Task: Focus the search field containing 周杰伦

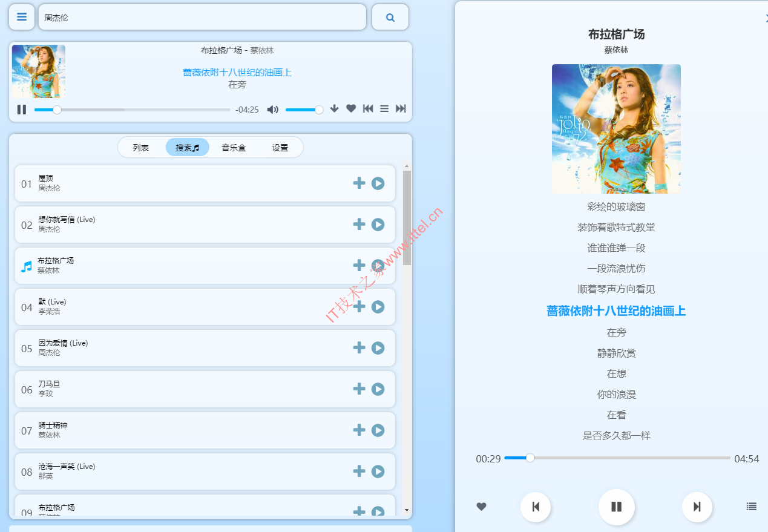Action: [x=202, y=17]
